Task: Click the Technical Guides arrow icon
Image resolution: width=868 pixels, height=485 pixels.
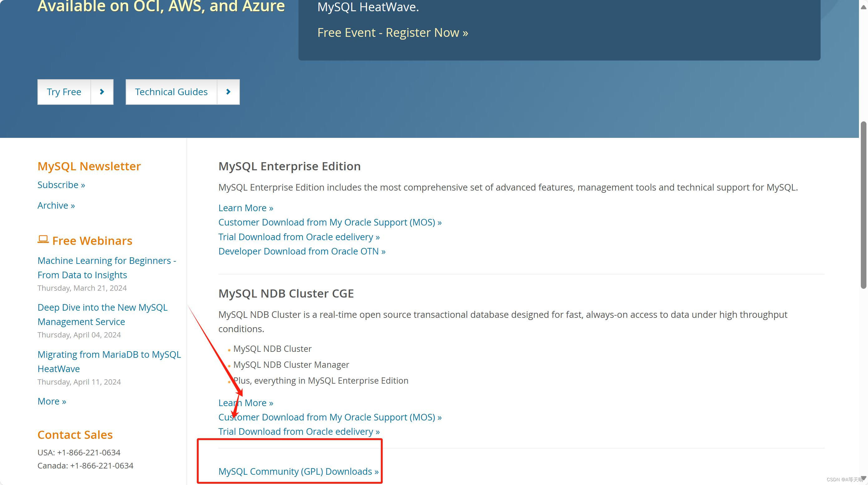Action: (228, 92)
